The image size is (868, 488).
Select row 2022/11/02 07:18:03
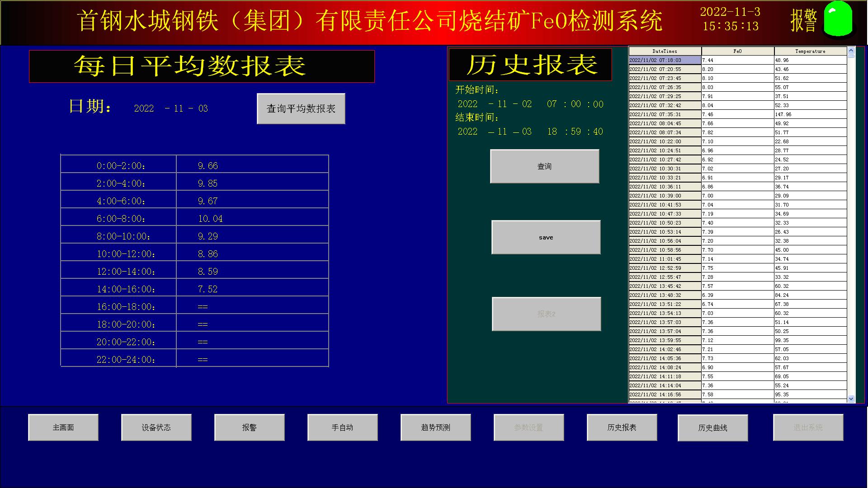(x=738, y=60)
